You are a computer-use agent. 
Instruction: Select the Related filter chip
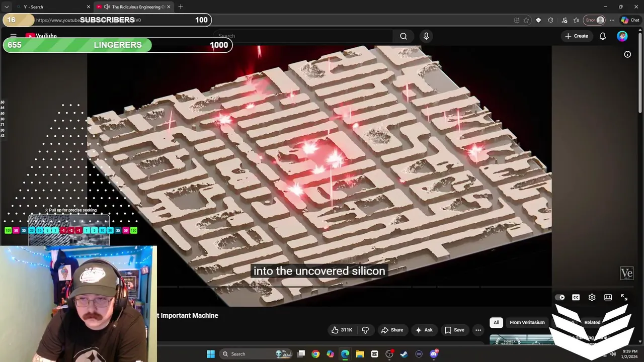[592, 322]
